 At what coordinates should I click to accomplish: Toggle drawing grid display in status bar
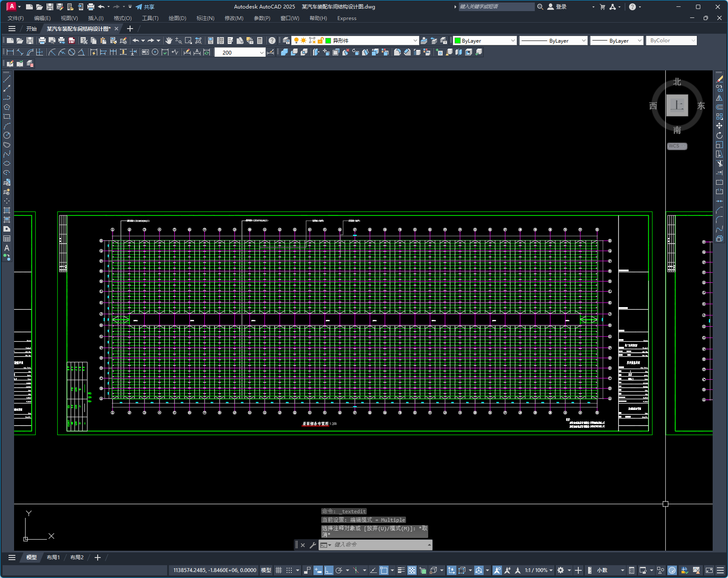(278, 570)
